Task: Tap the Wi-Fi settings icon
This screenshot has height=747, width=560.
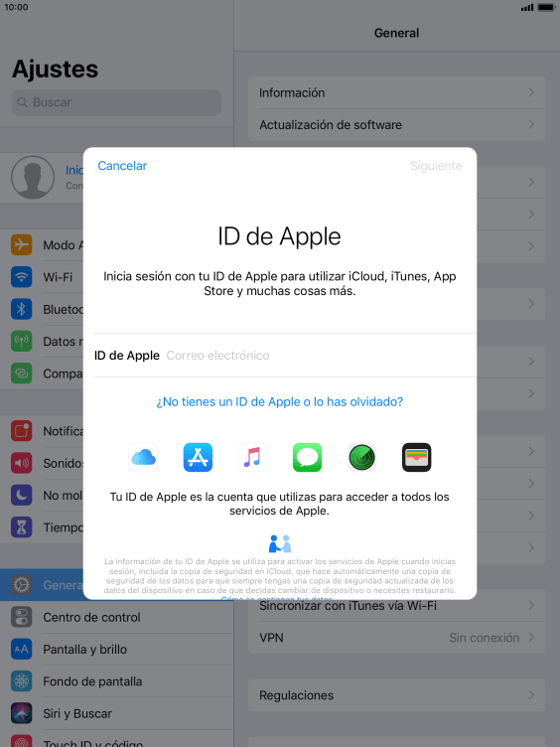Action: coord(22,277)
